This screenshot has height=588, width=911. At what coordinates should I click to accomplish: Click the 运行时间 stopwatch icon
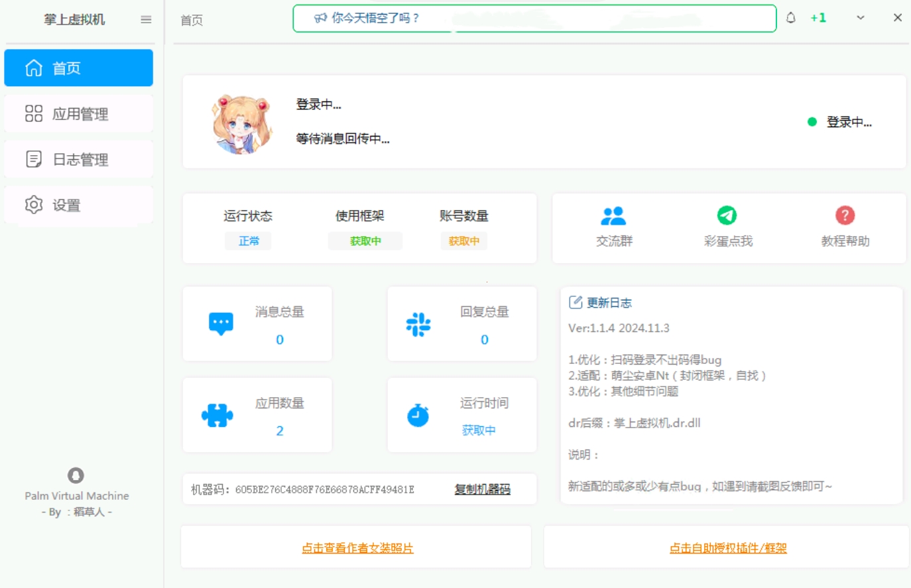coord(418,414)
